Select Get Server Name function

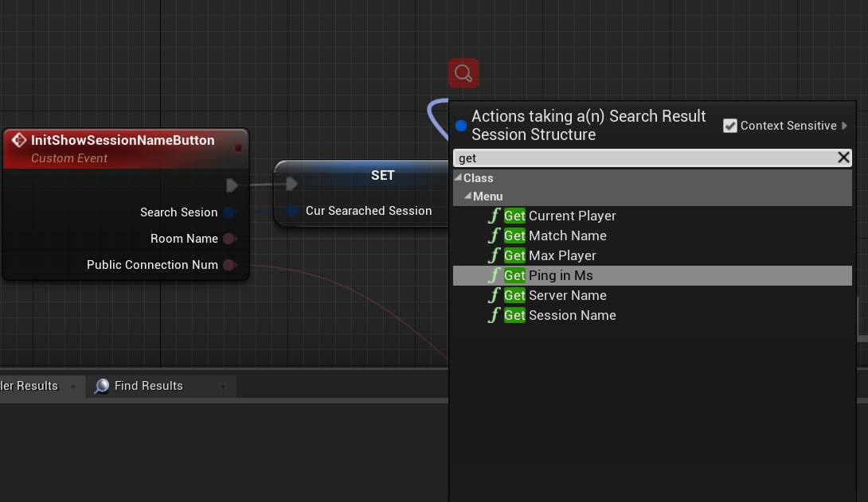tap(652, 295)
